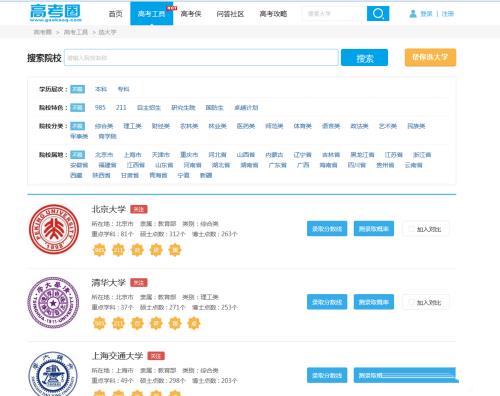Click the last gold badge under 北京大学
500x396 pixels.
point(175,250)
